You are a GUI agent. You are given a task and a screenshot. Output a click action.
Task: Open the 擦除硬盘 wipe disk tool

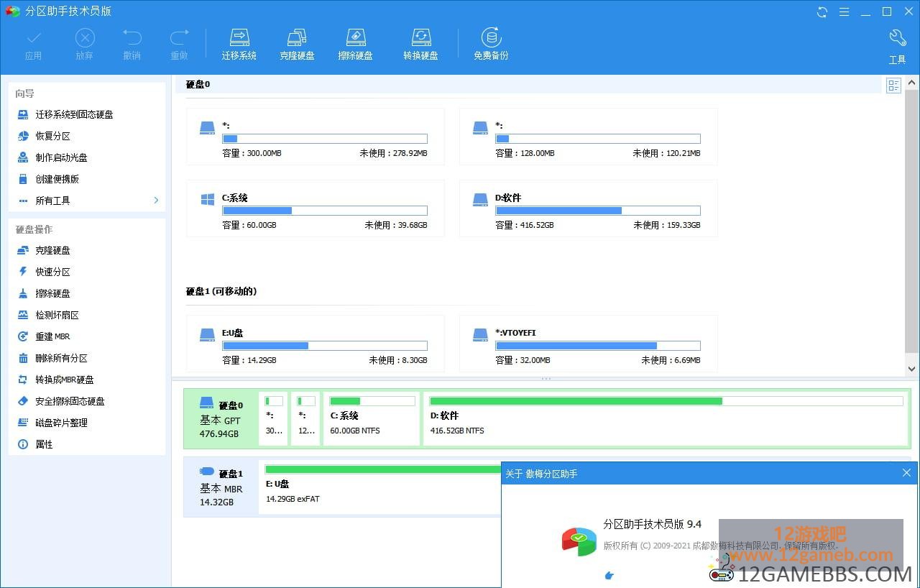(x=355, y=45)
